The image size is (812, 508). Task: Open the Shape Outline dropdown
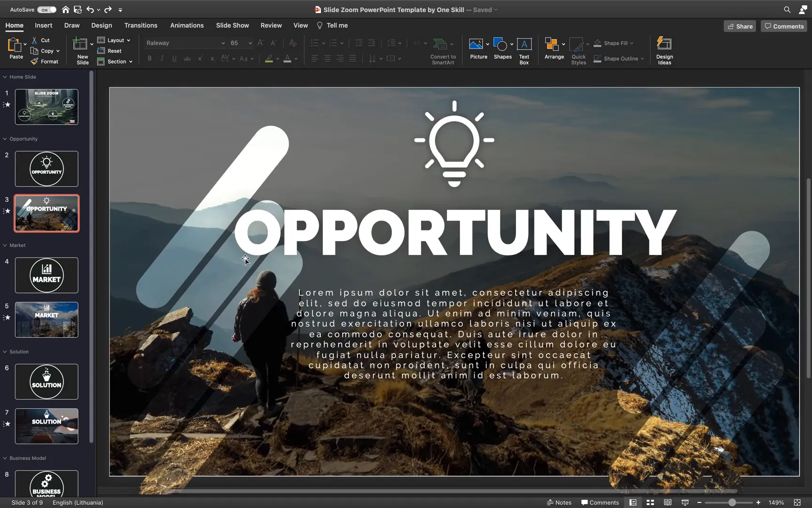point(619,59)
